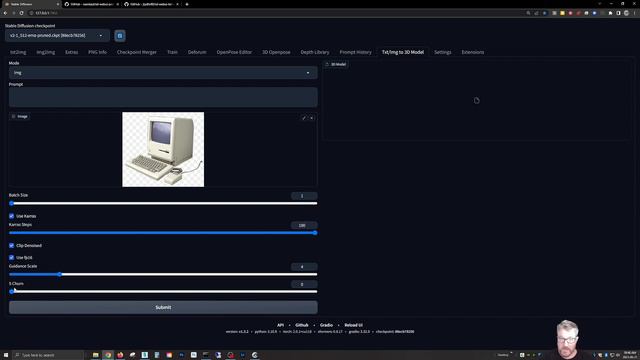Click the Guidance Scale number field

pos(304,267)
